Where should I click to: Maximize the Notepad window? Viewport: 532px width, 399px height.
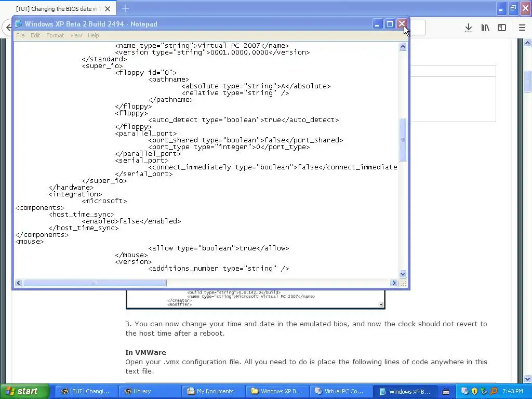(390, 24)
